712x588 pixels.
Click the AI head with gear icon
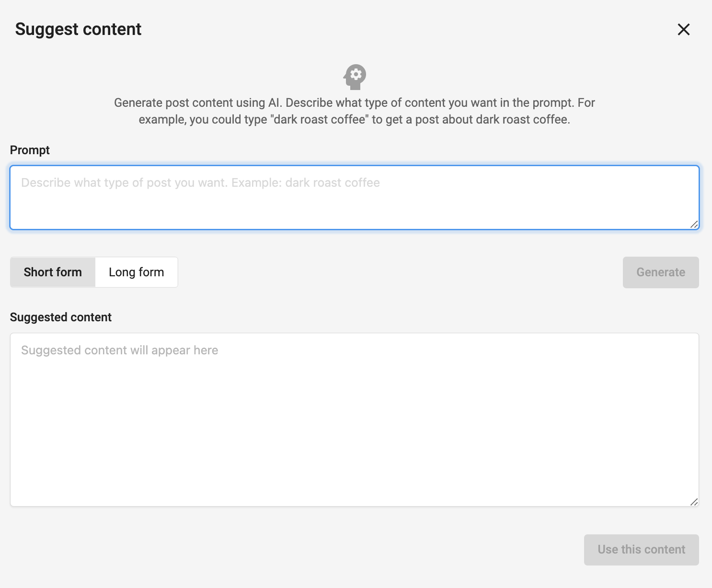[355, 77]
